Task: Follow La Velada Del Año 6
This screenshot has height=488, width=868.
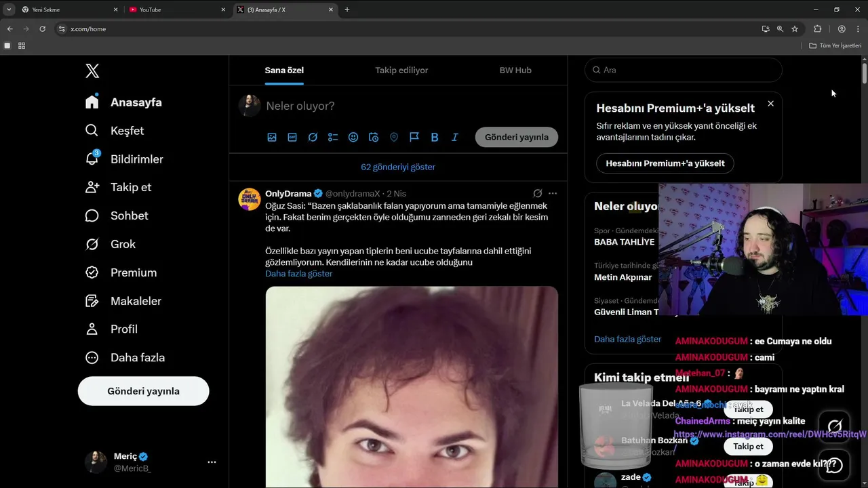Action: pyautogui.click(x=749, y=409)
